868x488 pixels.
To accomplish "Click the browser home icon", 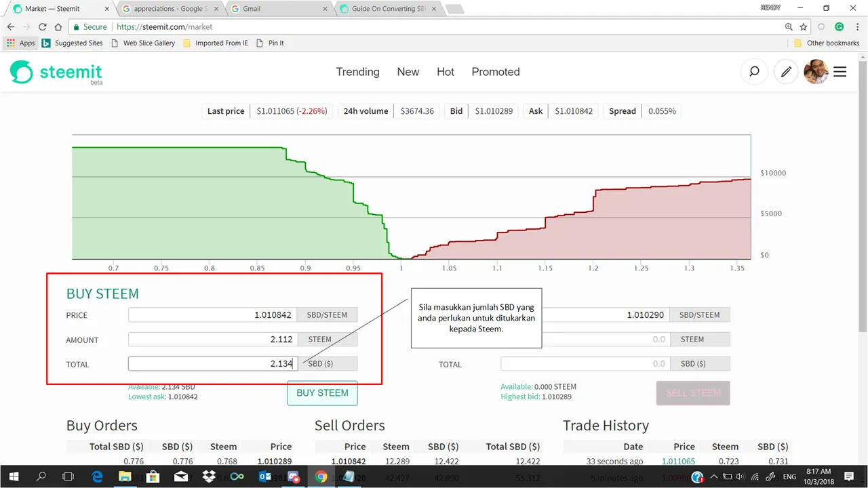I will (58, 27).
